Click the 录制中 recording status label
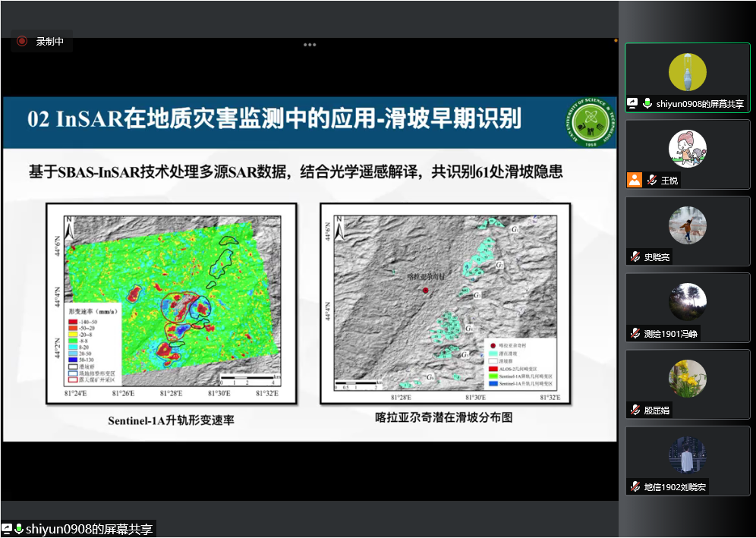Viewport: 756px width, 538px height. click(50, 42)
